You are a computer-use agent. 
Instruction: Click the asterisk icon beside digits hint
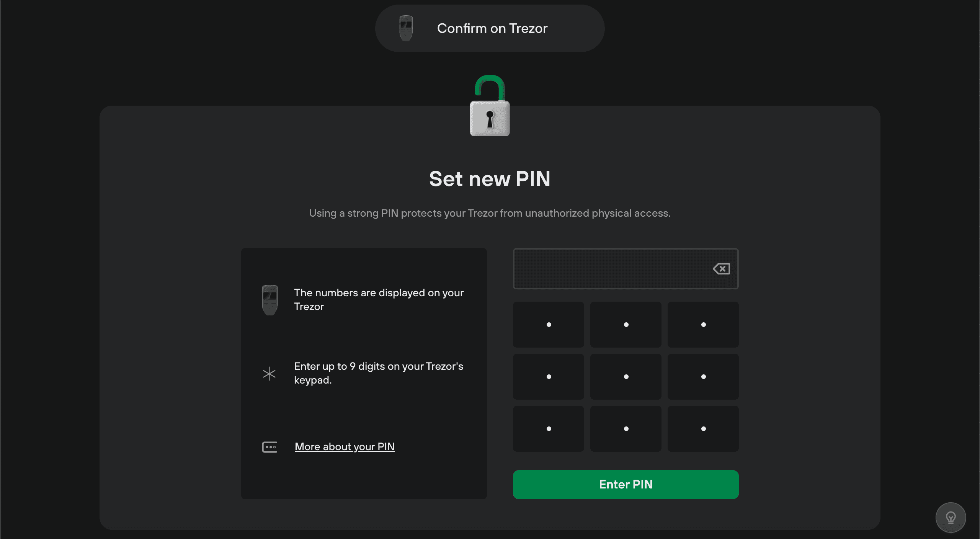(269, 374)
